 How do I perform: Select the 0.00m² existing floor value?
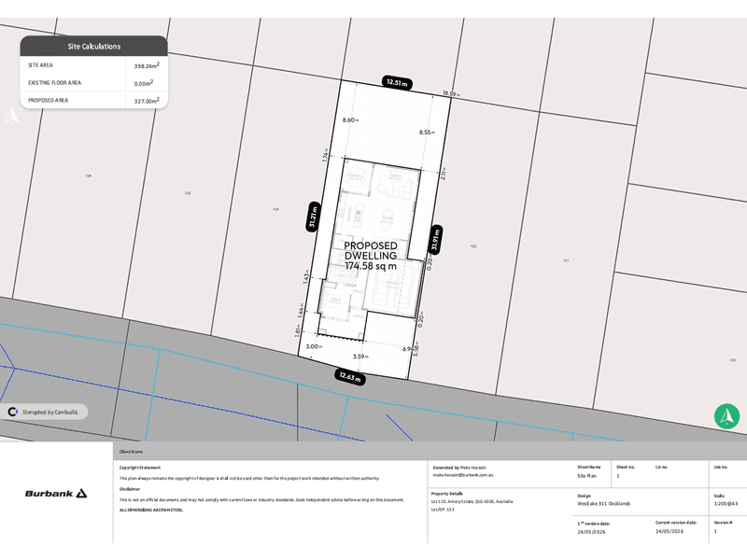144,83
